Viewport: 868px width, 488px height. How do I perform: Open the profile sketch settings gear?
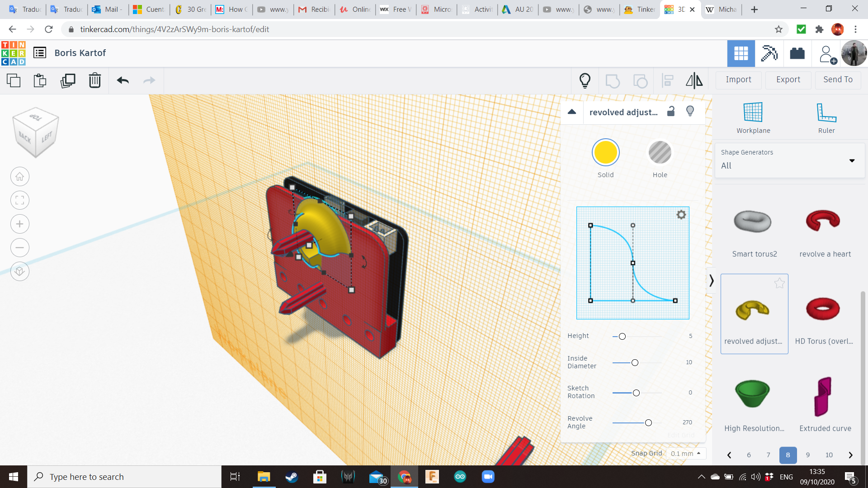(681, 215)
